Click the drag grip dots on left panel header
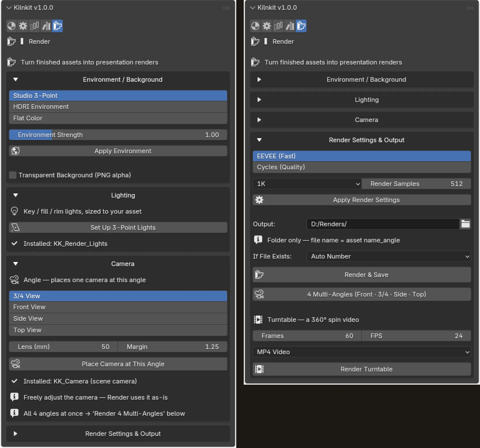Screen dimensions: 480x448 tap(226, 8)
